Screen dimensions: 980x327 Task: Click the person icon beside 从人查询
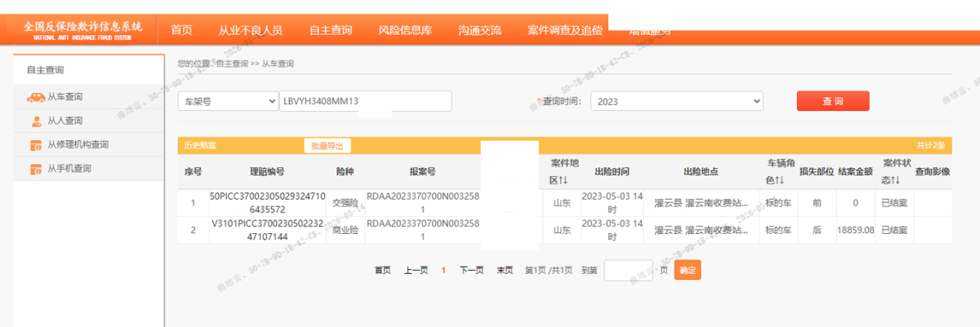[37, 121]
